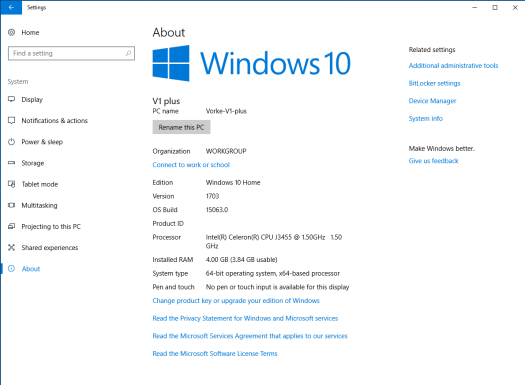Minimize the Settings window
Image resolution: width=525 pixels, height=385 pixels.
(x=474, y=7)
